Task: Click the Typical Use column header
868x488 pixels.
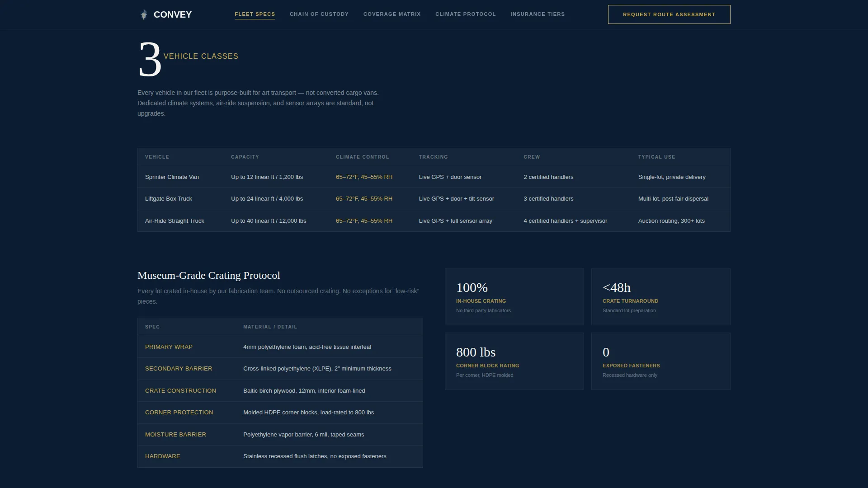Action: click(x=656, y=157)
